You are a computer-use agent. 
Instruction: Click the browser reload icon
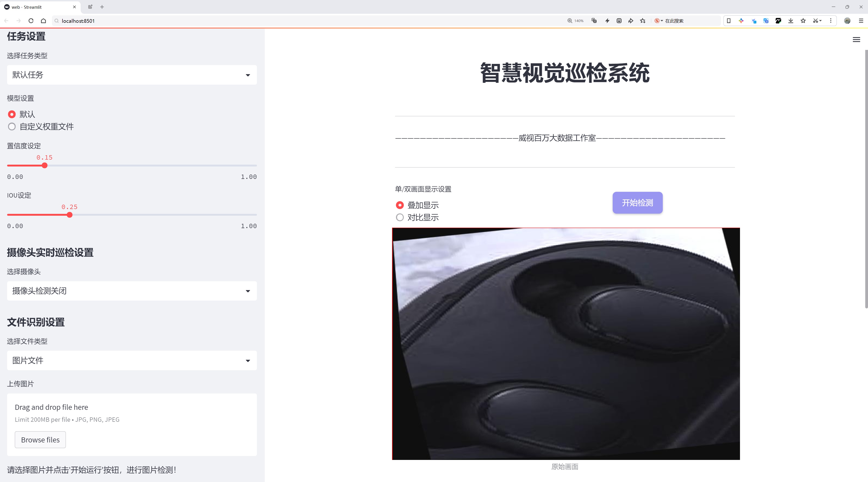tap(31, 21)
